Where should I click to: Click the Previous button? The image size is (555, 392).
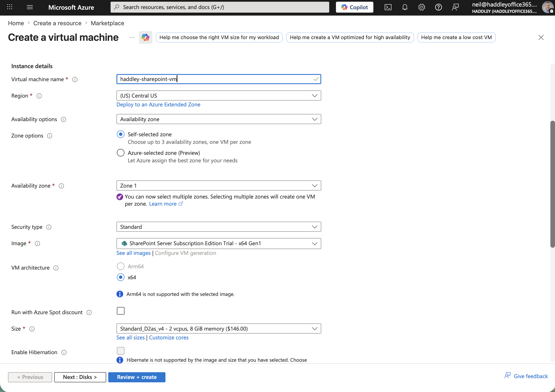[30, 377]
